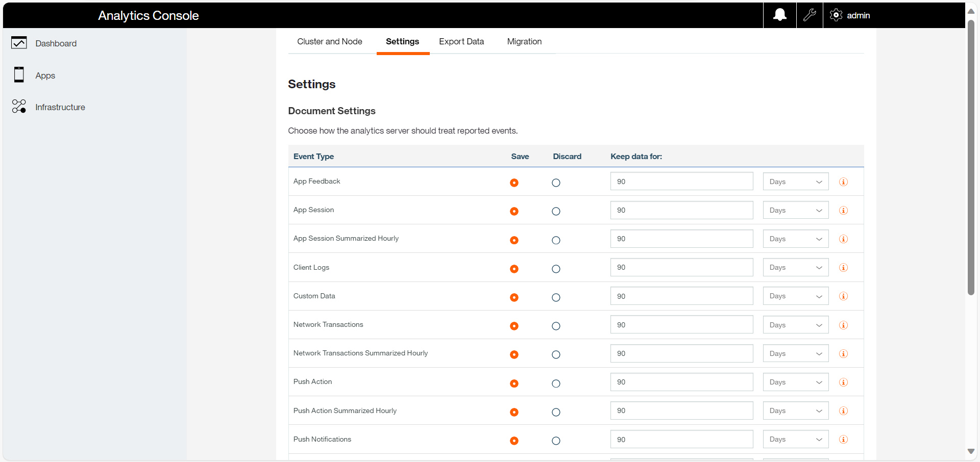Click the Dashboard chart icon
This screenshot has width=980, height=462.
[x=19, y=43]
